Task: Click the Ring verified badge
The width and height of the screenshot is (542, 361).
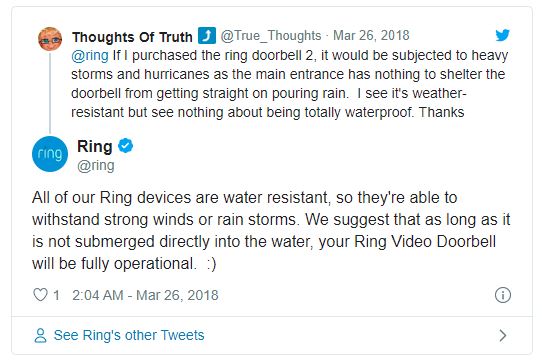Action: click(x=126, y=146)
